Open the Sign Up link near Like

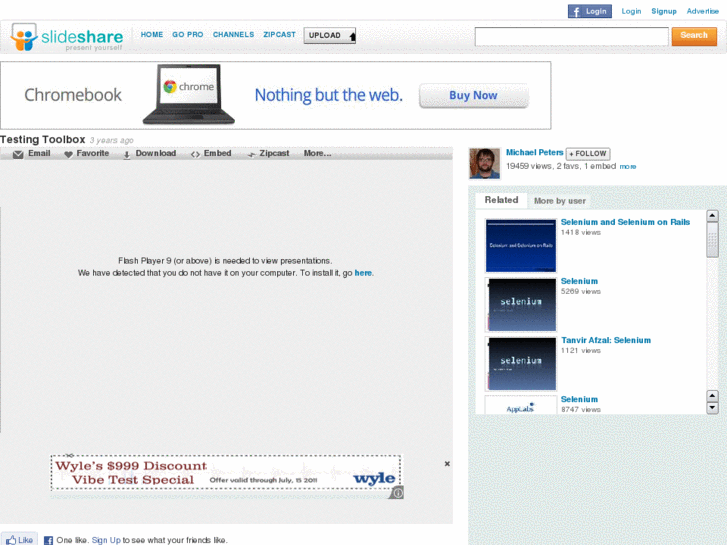point(106,540)
